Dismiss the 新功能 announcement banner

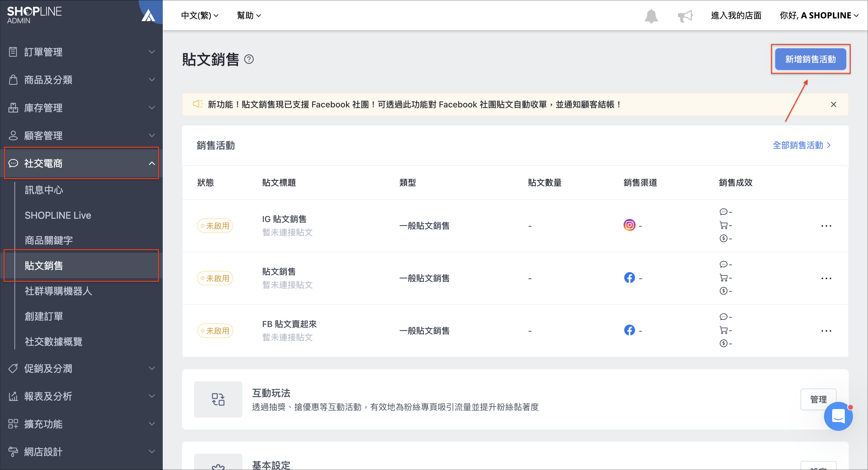point(833,104)
